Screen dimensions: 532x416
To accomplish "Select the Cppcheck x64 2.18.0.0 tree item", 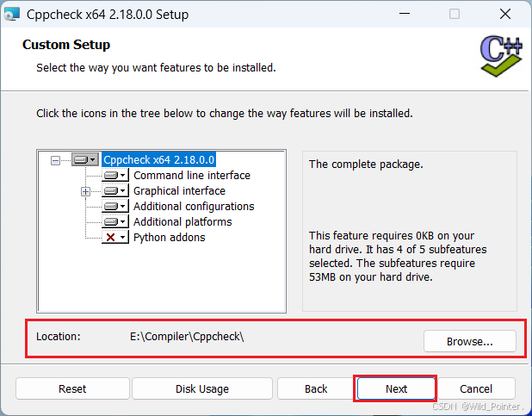I will click(158, 159).
